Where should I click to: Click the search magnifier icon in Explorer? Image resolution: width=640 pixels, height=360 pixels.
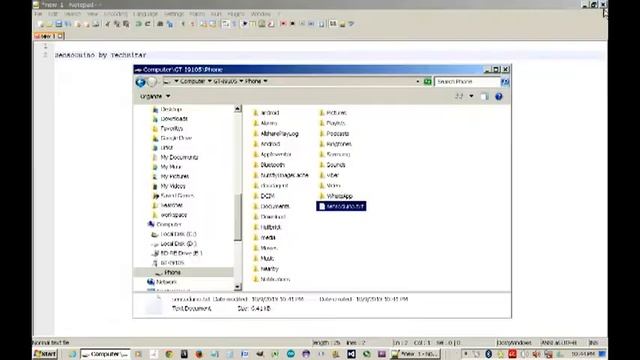505,82
